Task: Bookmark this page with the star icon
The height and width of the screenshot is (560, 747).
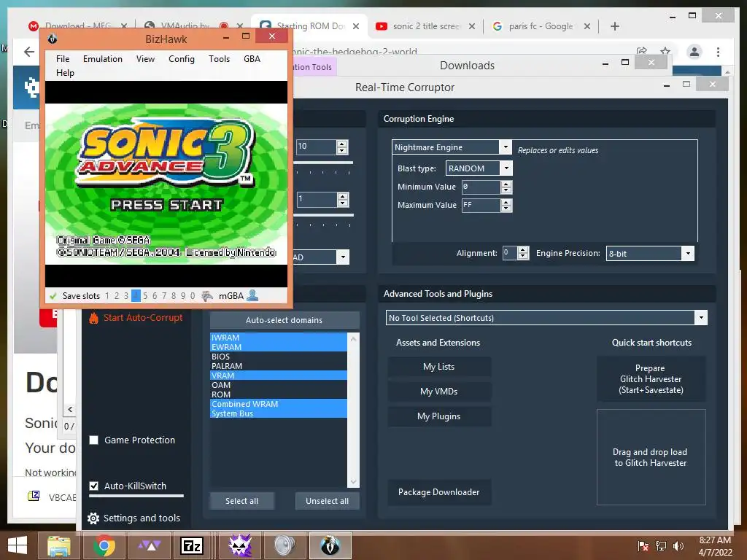Action: point(665,50)
